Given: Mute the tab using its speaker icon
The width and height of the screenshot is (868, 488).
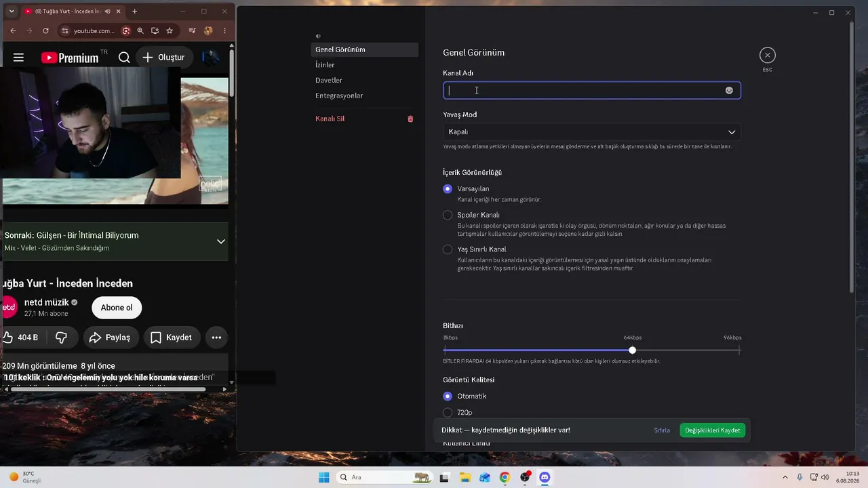Looking at the screenshot, I should click(x=108, y=12).
